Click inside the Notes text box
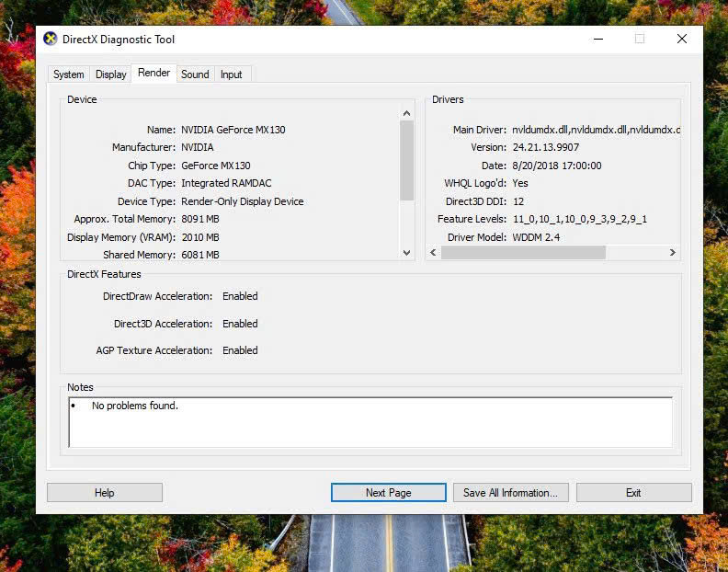Viewport: 728px width, 572px height. coord(370,422)
